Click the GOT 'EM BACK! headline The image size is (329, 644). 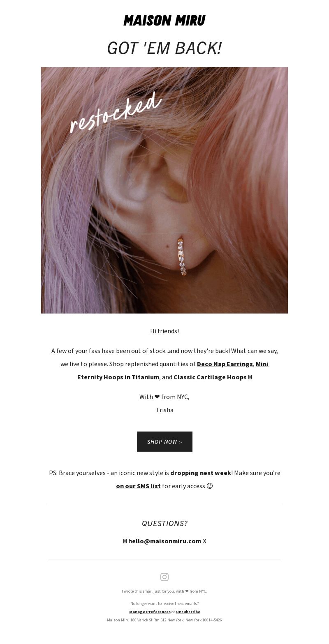(x=164, y=48)
